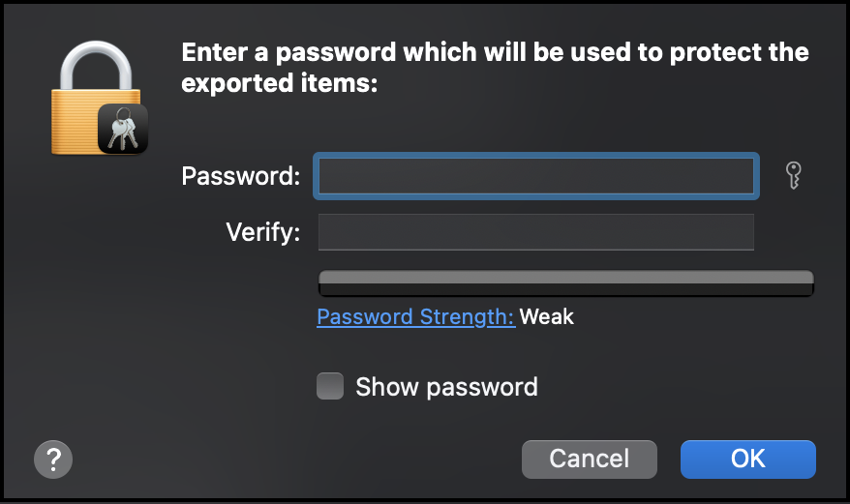850x504 pixels.
Task: Click the gray upper half of the strength bar
Action: (x=566, y=277)
